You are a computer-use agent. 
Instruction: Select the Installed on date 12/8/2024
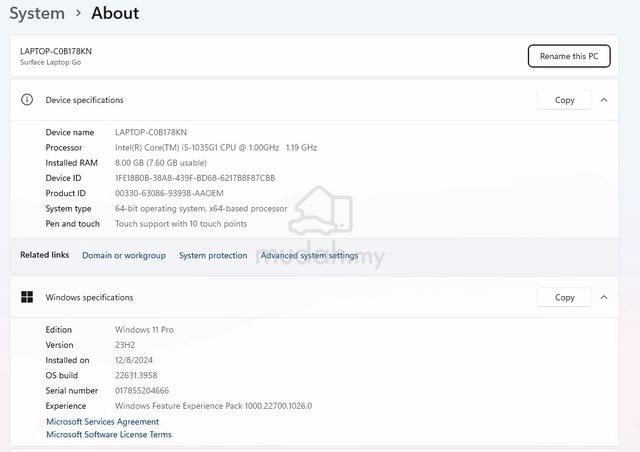[x=133, y=360]
